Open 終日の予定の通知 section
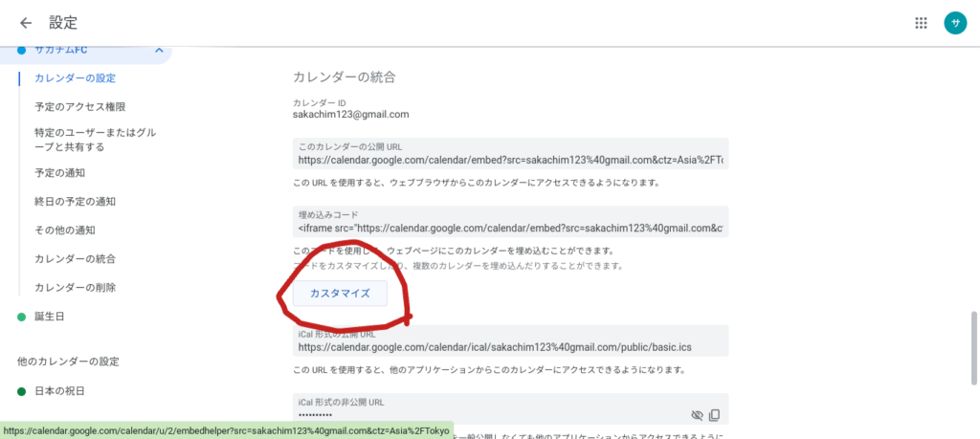 point(75,202)
